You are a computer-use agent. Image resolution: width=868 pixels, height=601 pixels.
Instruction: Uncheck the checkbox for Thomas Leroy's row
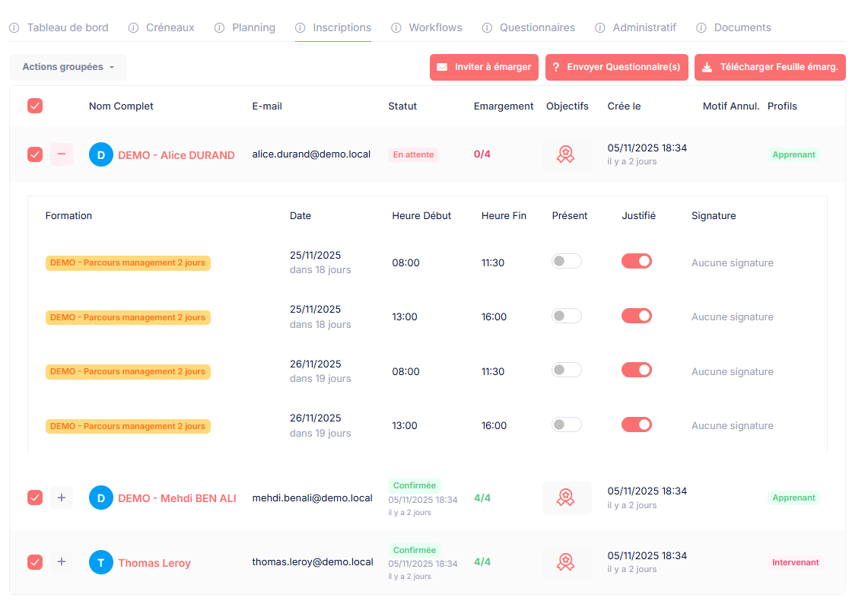click(35, 562)
